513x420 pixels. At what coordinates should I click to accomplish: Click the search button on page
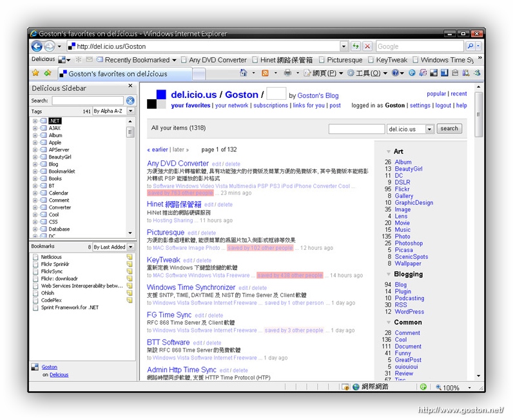tap(449, 129)
